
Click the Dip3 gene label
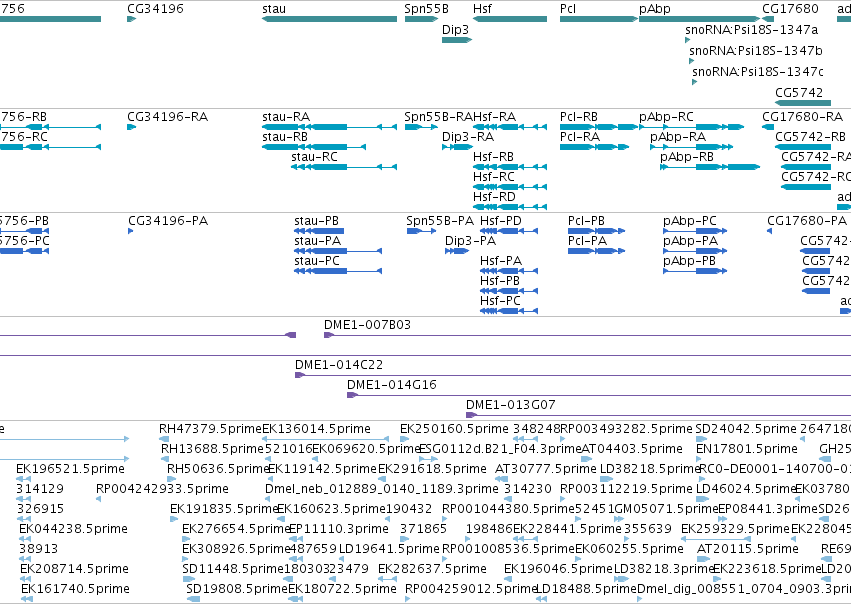click(x=455, y=30)
